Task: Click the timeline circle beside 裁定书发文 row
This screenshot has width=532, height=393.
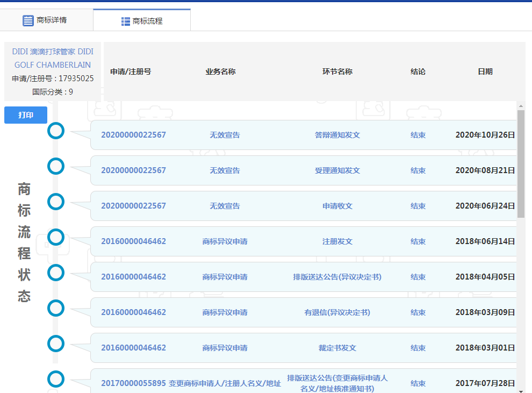Action: point(56,344)
